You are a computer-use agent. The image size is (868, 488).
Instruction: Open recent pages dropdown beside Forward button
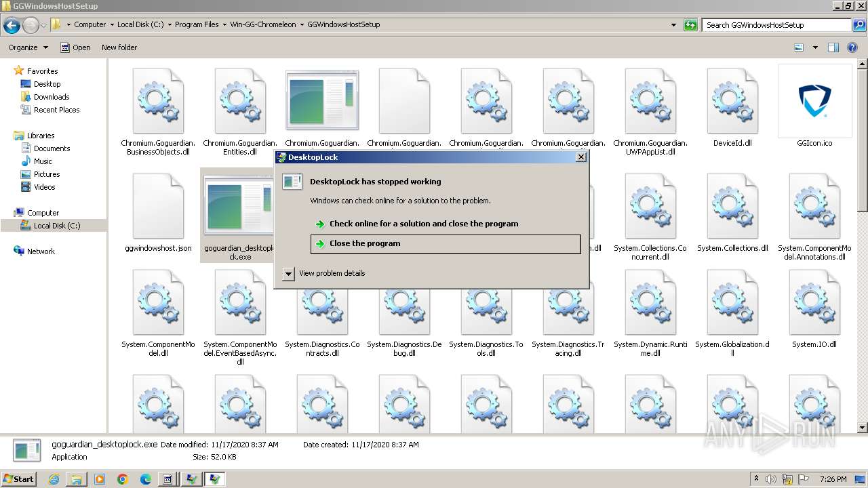43,26
